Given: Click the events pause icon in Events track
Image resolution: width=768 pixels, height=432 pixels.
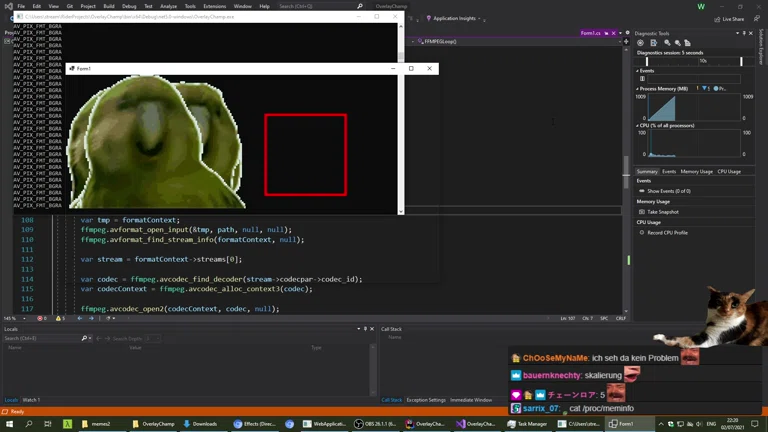Looking at the screenshot, I should pyautogui.click(x=642, y=79).
